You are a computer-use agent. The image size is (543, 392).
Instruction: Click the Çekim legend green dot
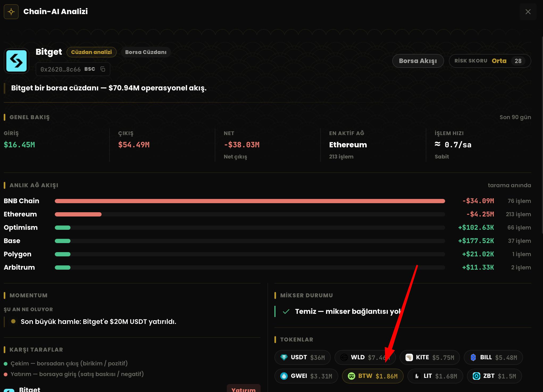pyautogui.click(x=6, y=364)
